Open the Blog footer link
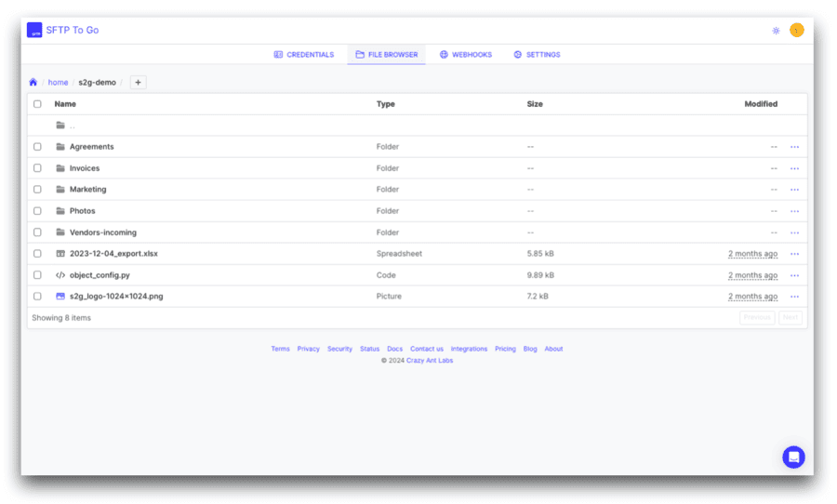 (530, 349)
